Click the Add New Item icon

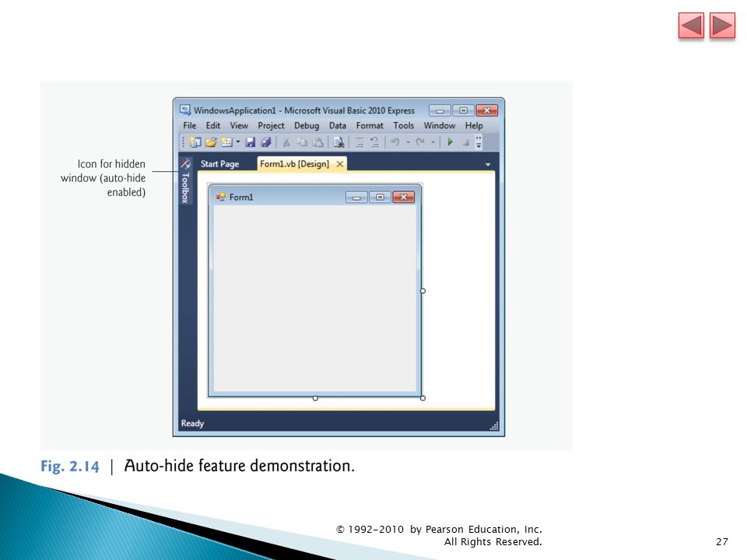pyautogui.click(x=227, y=142)
